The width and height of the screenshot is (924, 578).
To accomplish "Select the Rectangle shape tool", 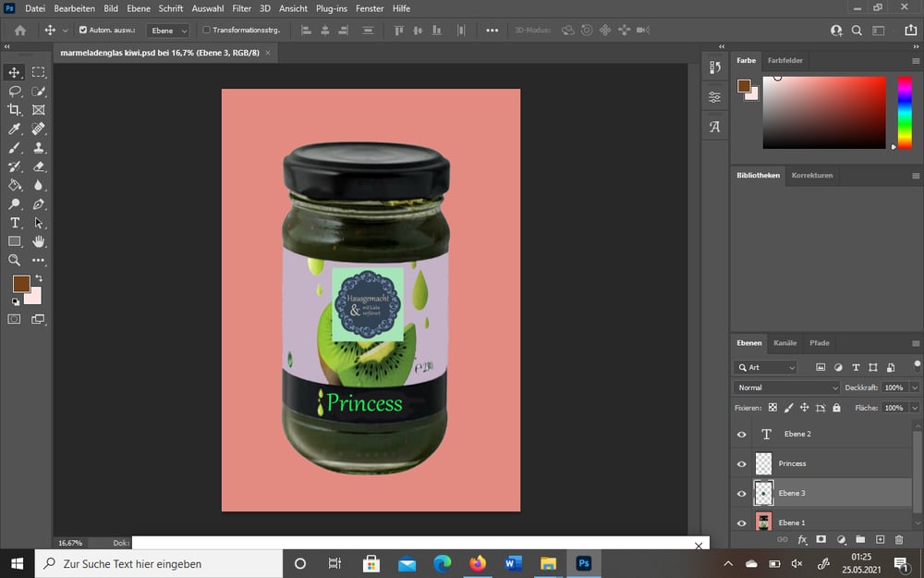I will point(14,241).
